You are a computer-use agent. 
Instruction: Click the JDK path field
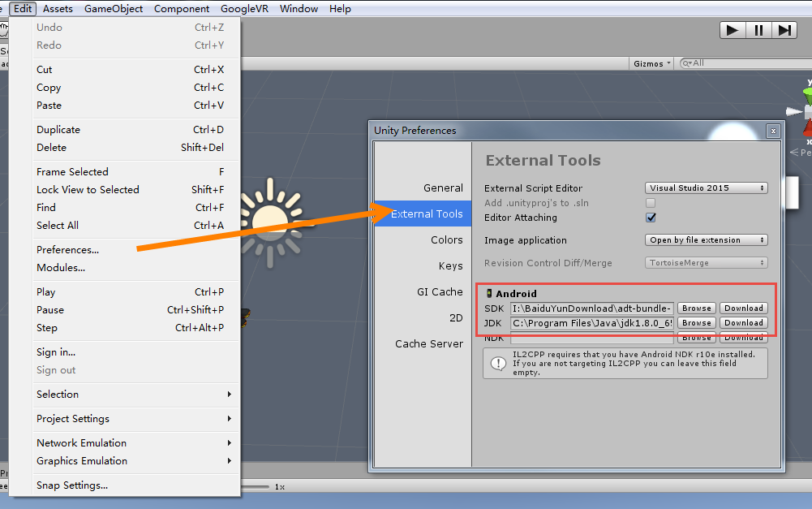(x=592, y=323)
